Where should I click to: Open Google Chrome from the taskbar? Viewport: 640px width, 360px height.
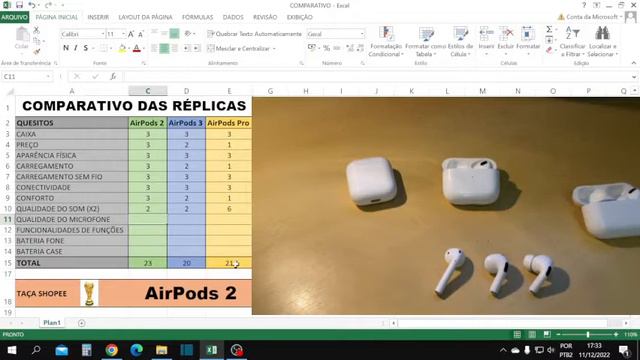[111, 350]
